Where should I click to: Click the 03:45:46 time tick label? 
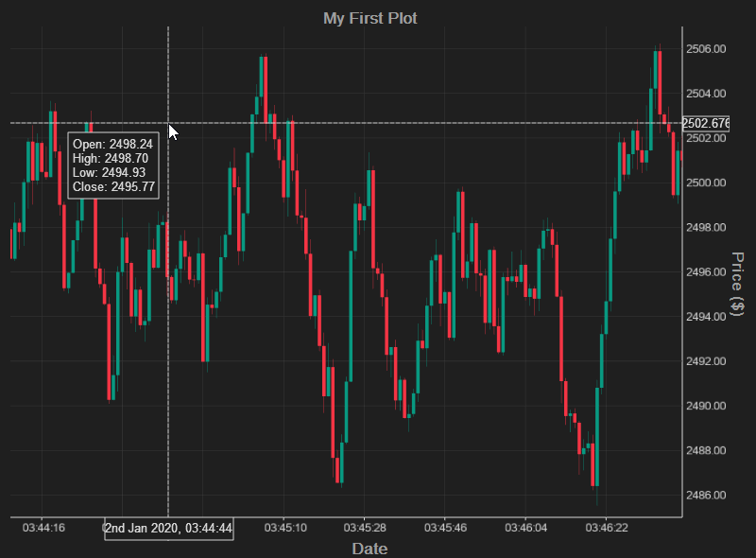(x=446, y=528)
